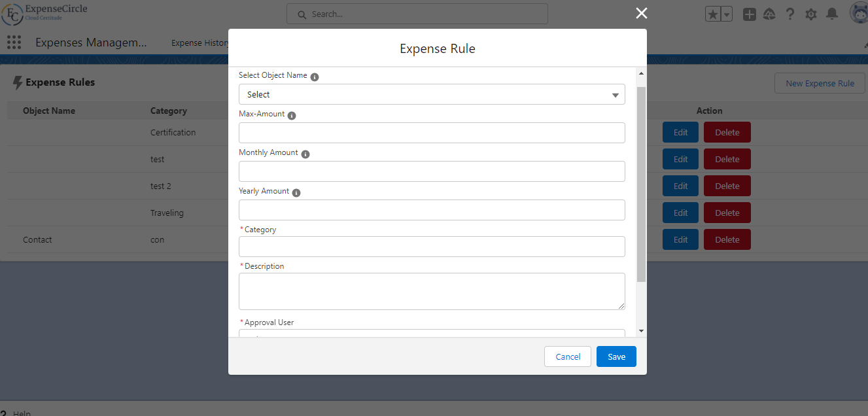Close the Expense Rule modal with X
This screenshot has width=868, height=416.
point(642,14)
